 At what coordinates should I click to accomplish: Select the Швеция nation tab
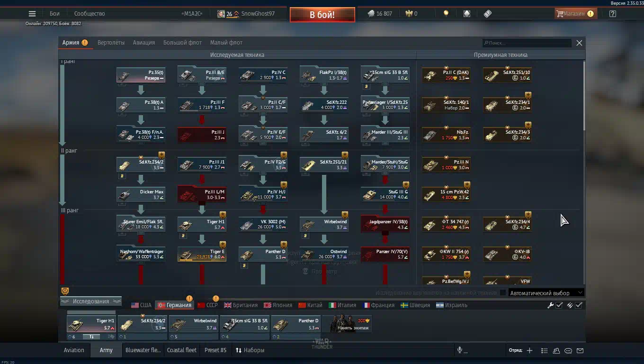pyautogui.click(x=415, y=305)
